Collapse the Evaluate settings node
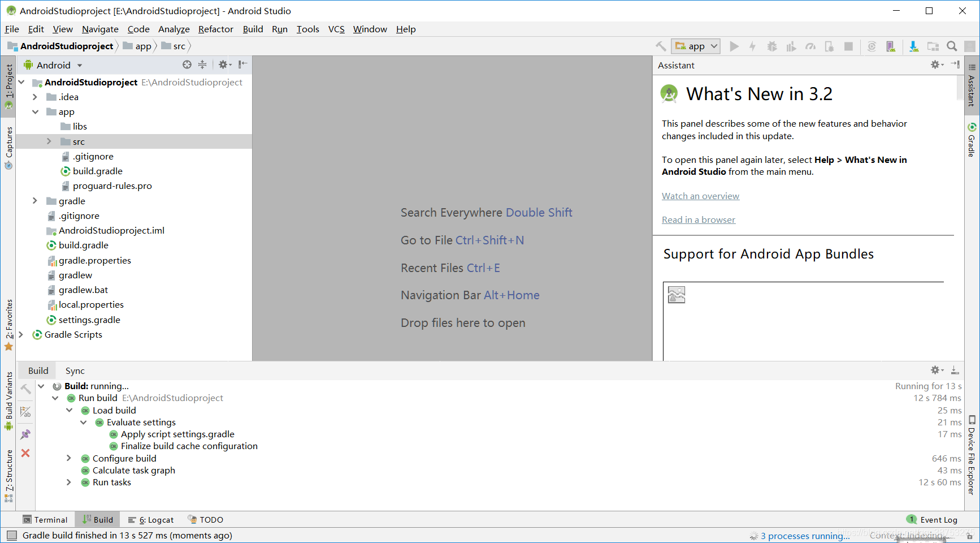 (x=83, y=423)
